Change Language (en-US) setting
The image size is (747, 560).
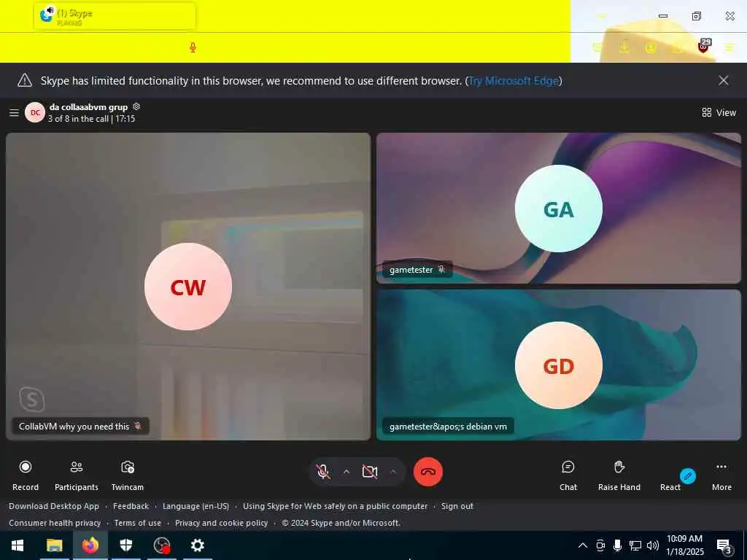tap(196, 506)
